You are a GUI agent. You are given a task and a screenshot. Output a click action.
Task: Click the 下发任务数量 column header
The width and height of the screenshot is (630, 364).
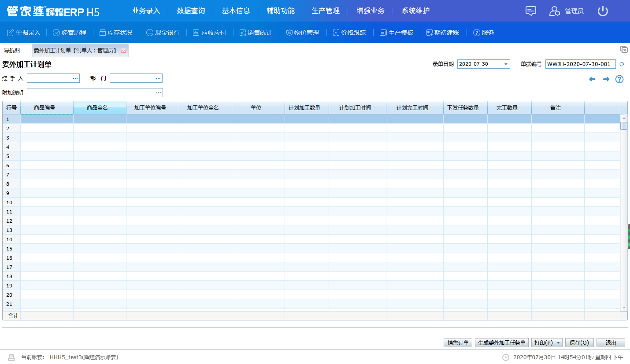coord(465,108)
